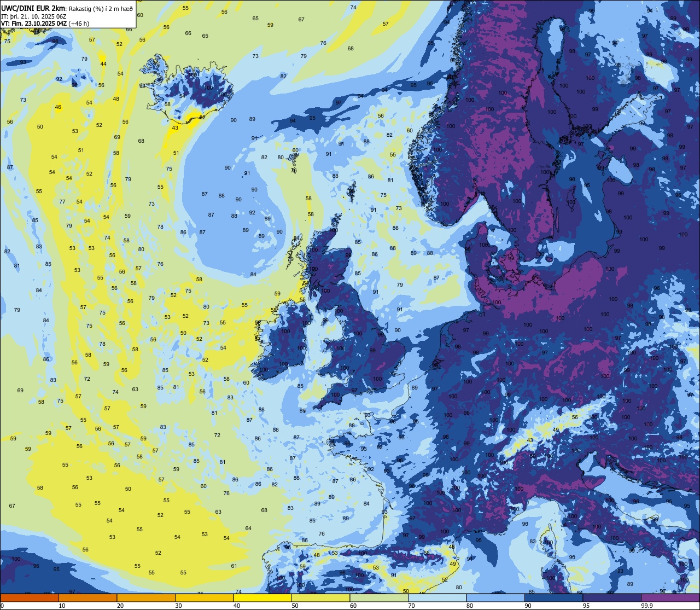Click the legend tick label 30

pyautogui.click(x=178, y=606)
